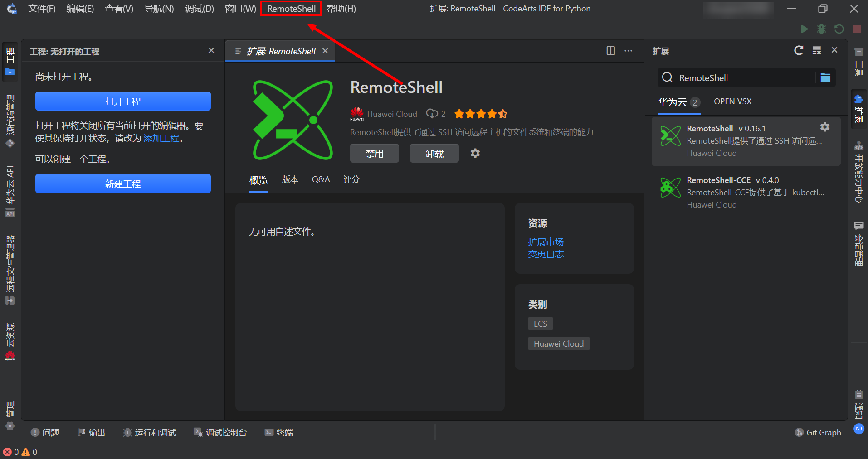
Task: Click the clear search results icon in 扩展 panel
Action: [817, 50]
